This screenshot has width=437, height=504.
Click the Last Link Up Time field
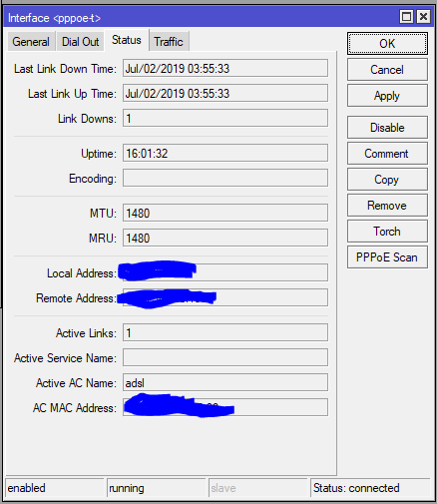(225, 93)
